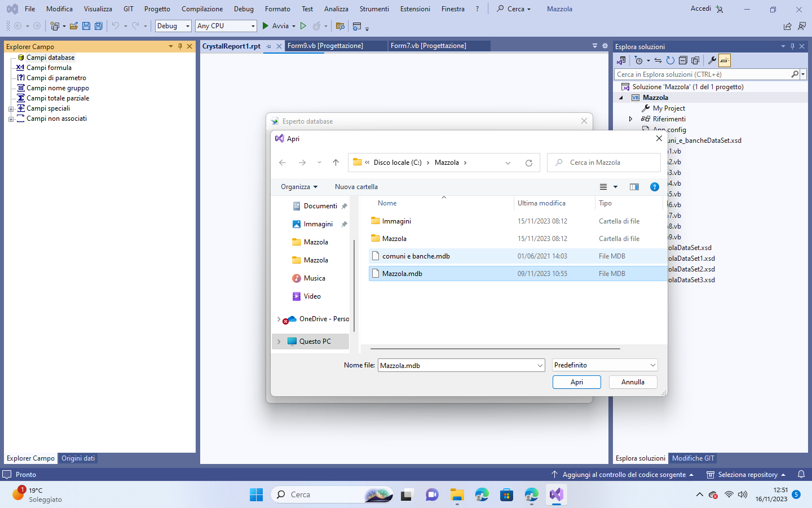This screenshot has width=812, height=508.
Task: Go up one folder level in Apri dialog
Action: point(336,163)
